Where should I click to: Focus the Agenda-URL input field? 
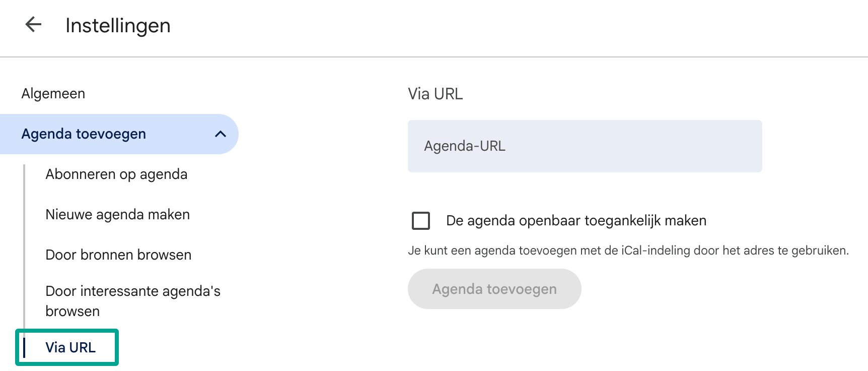(x=585, y=146)
